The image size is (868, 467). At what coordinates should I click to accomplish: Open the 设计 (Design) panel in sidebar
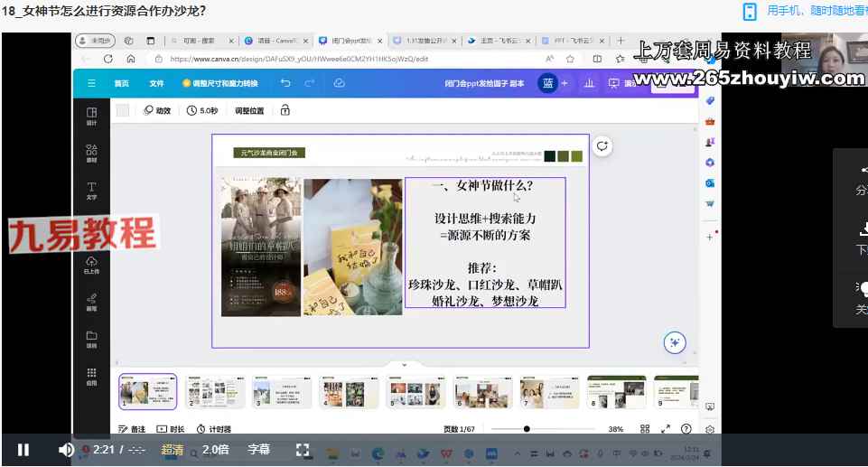[x=91, y=116]
